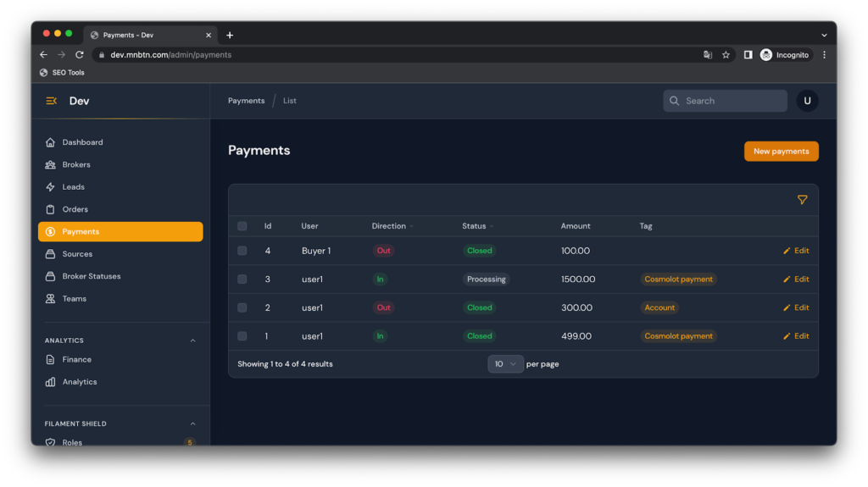This screenshot has height=487, width=868.
Task: Open Leads via the lightning bolt icon
Action: [51, 187]
